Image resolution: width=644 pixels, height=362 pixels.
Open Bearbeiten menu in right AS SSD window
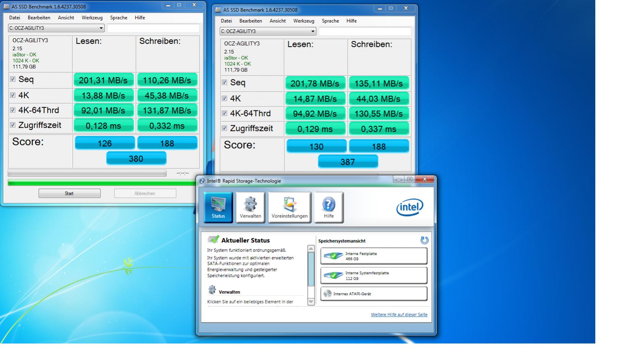click(x=251, y=21)
